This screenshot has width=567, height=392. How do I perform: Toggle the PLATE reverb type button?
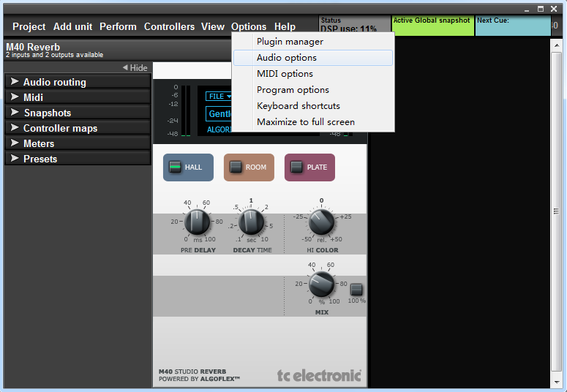tap(309, 167)
